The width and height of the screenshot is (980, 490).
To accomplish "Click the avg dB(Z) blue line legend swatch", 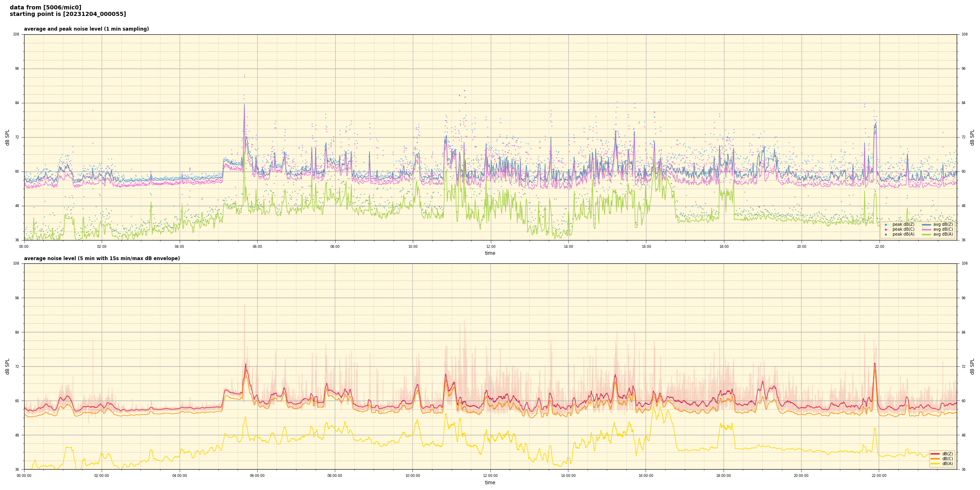I will pos(927,225).
